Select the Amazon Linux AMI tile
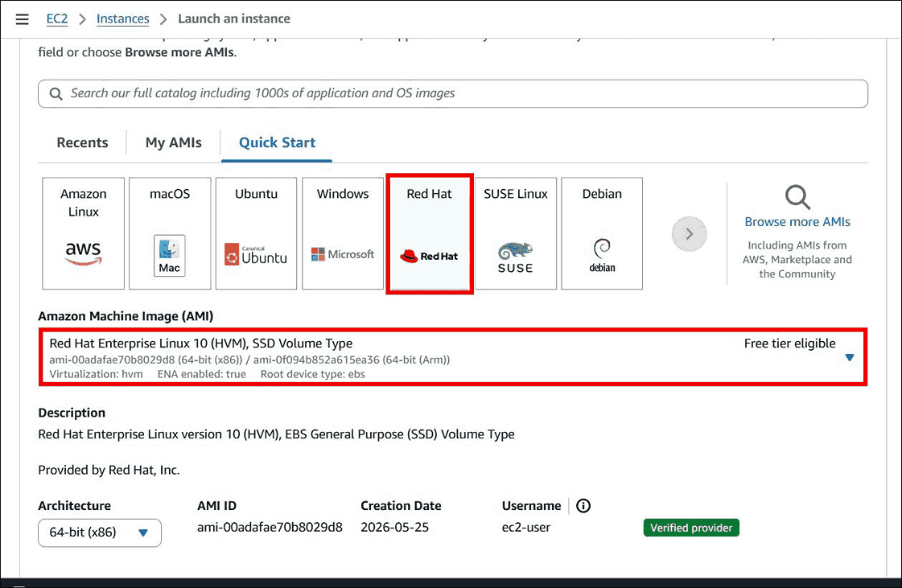Screen dimensions: 902x588 coord(84,233)
